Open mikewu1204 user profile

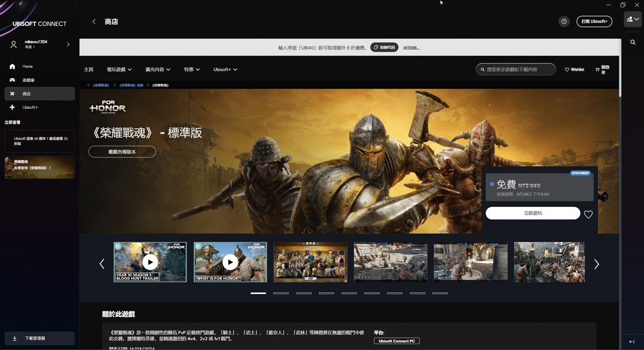click(x=36, y=44)
